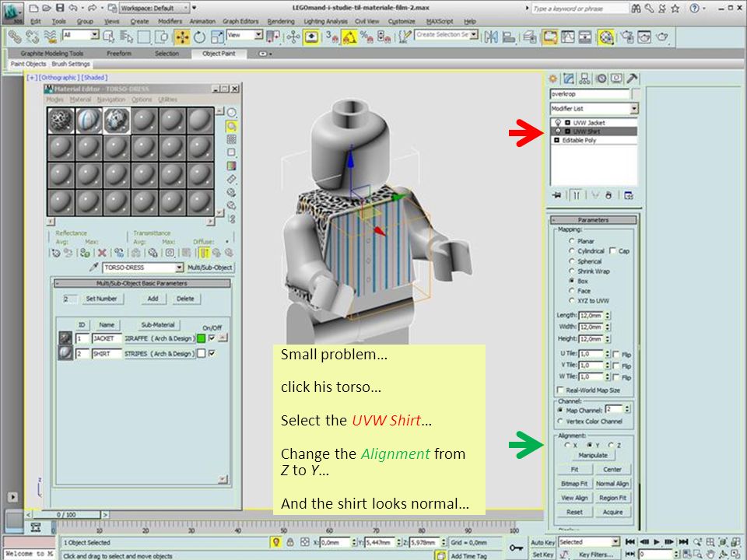Select Spherical mapping radio button
The height and width of the screenshot is (560, 747).
571,261
